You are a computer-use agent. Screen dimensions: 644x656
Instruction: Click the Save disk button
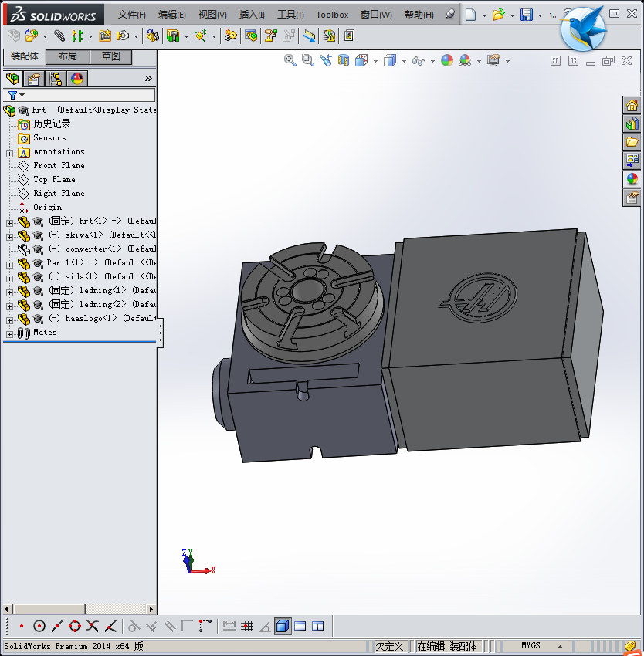527,15
